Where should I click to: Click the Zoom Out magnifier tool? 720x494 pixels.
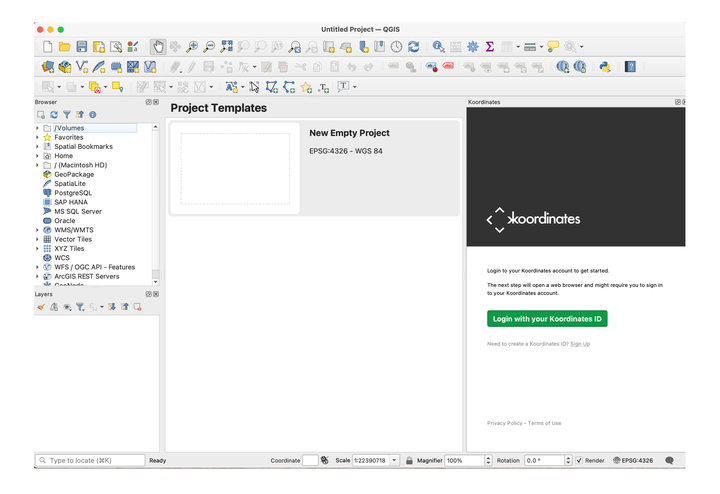(209, 46)
